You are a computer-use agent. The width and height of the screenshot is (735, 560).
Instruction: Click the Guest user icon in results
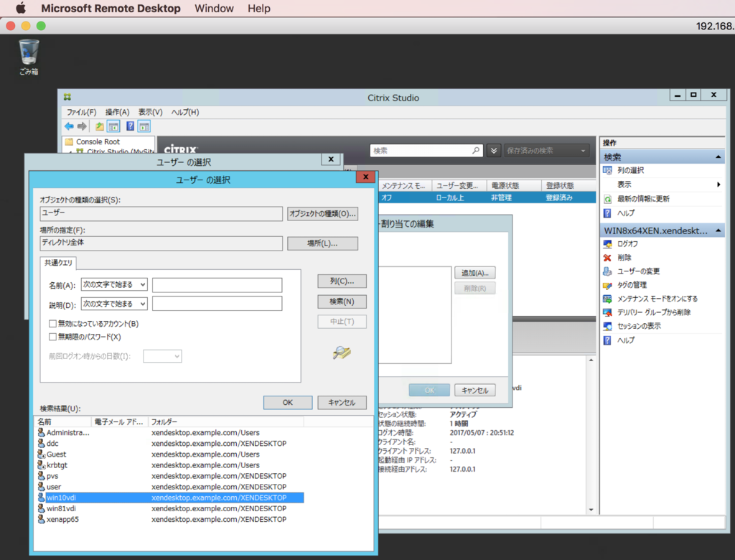tap(41, 454)
